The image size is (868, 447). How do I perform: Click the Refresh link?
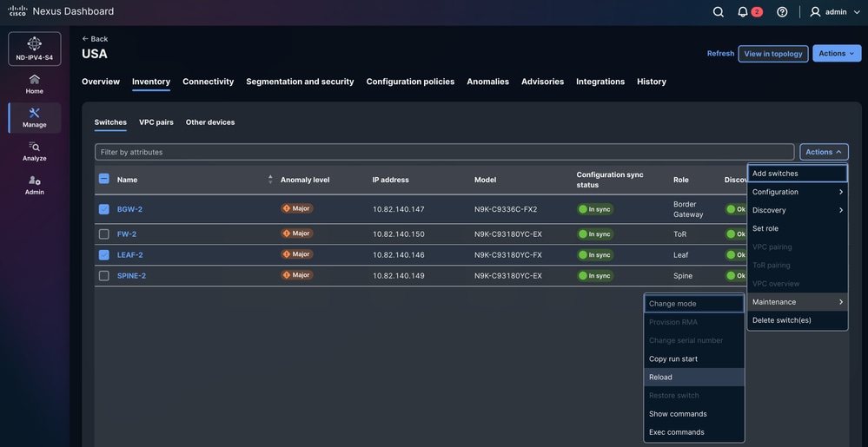pos(720,54)
